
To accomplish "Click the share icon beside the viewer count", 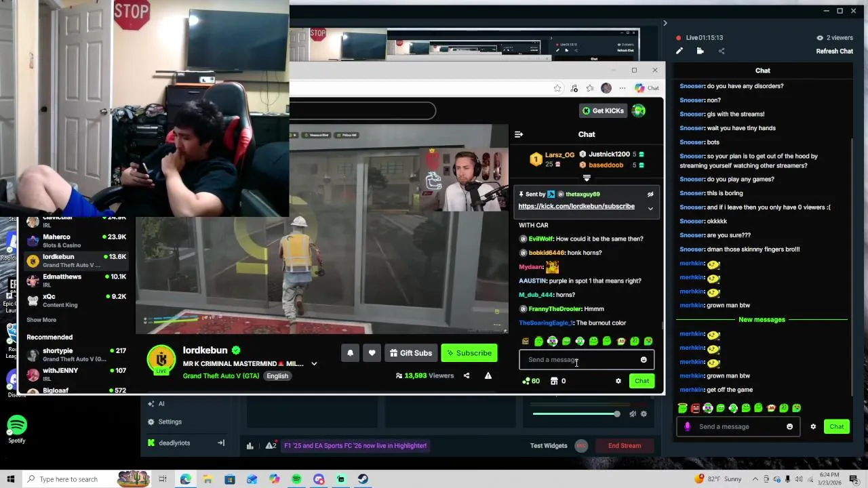I will pyautogui.click(x=467, y=375).
